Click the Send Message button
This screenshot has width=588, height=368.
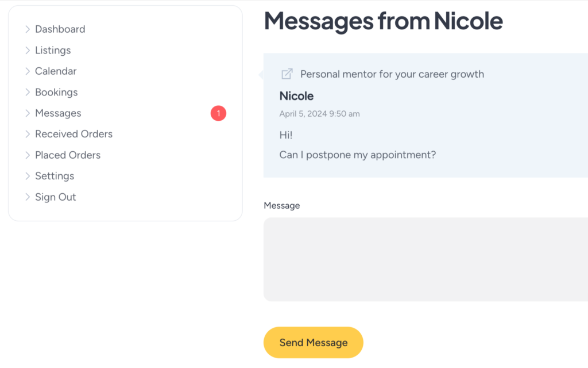[313, 342]
